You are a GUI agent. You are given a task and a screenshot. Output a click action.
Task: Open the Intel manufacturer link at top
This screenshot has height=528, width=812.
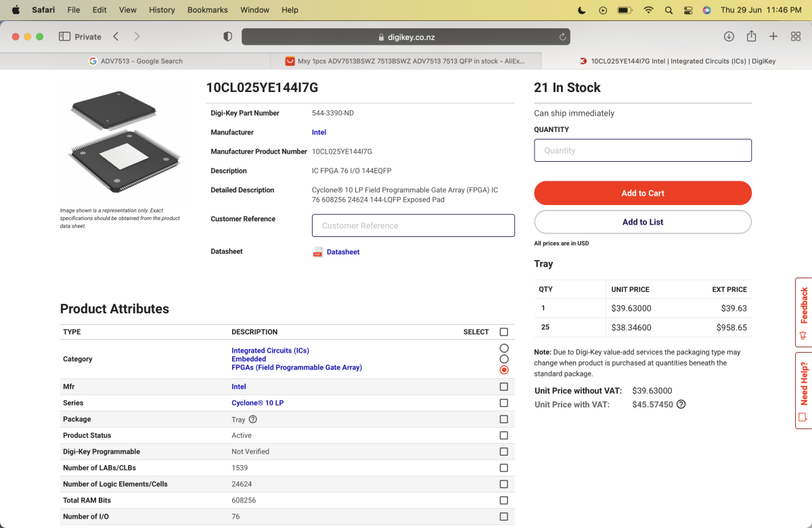coord(319,133)
